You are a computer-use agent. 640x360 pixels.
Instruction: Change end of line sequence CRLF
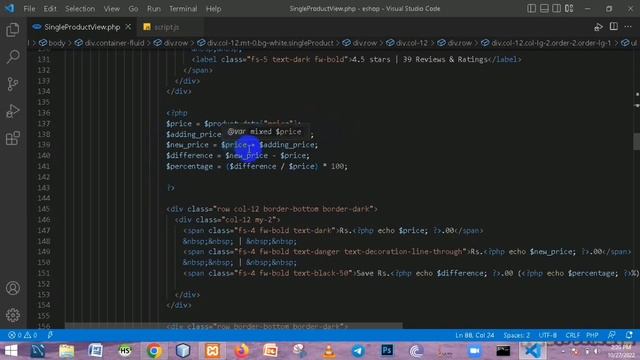click(x=572, y=335)
